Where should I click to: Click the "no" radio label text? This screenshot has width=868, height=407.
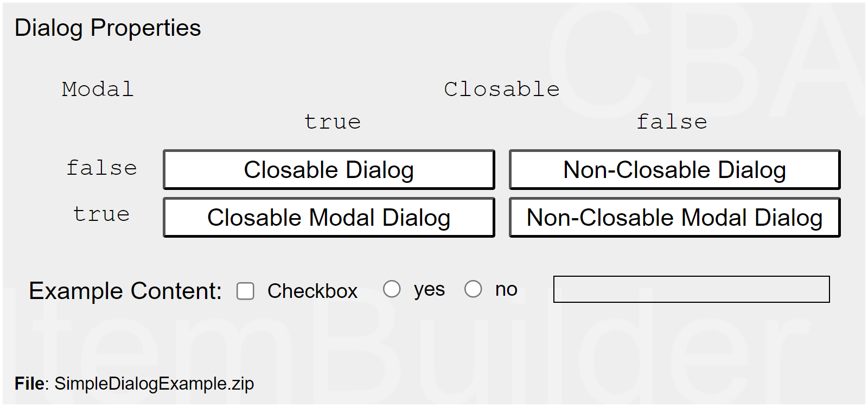pyautogui.click(x=506, y=289)
